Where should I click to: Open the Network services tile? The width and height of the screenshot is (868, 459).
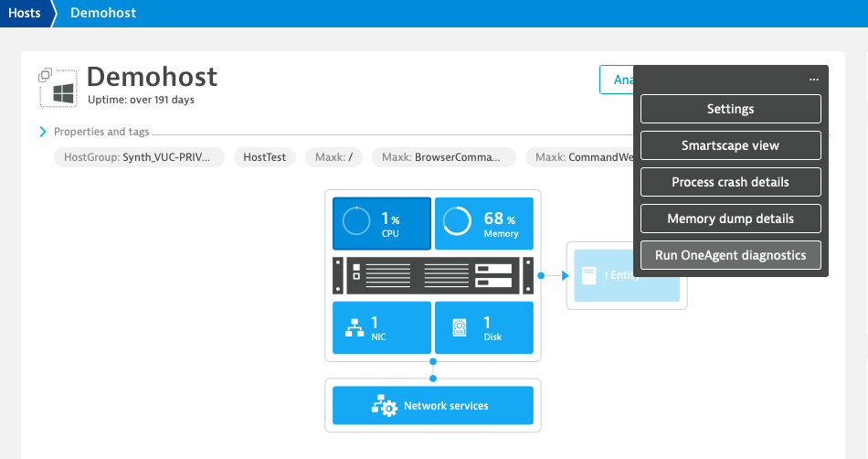pos(433,406)
